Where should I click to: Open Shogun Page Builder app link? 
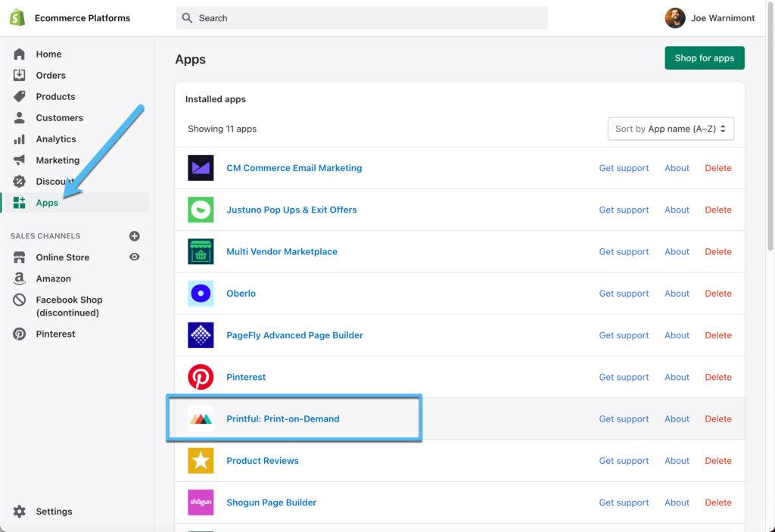click(272, 502)
